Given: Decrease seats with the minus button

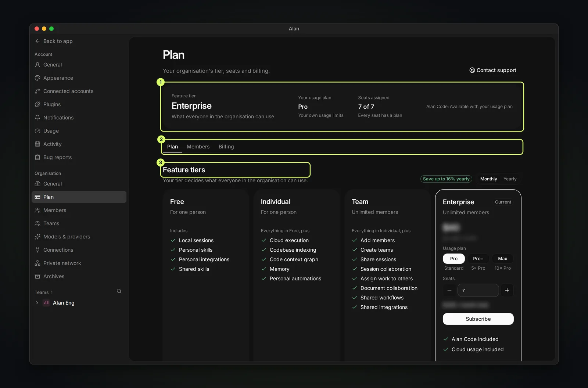Looking at the screenshot, I should (x=449, y=290).
